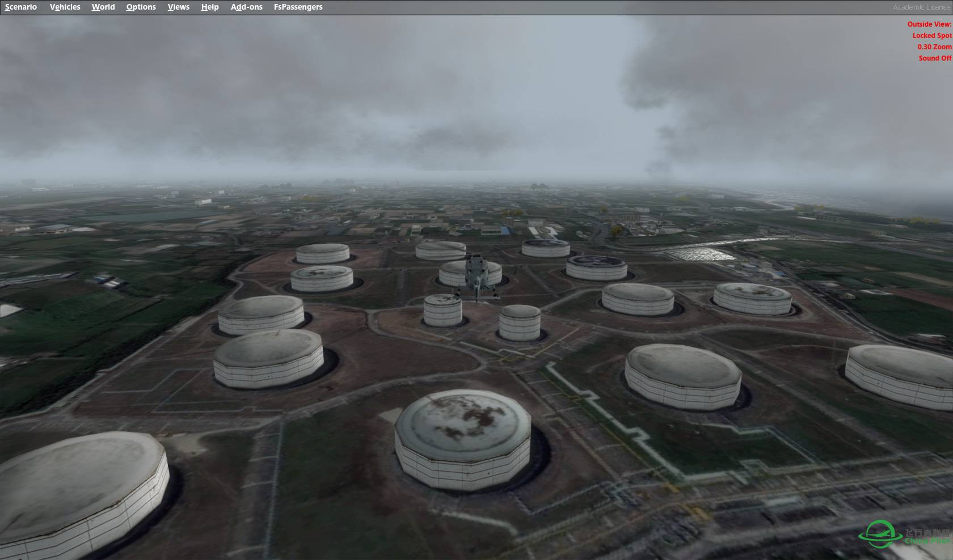Open the Add-ons menu
This screenshot has width=953, height=560.
tap(246, 7)
